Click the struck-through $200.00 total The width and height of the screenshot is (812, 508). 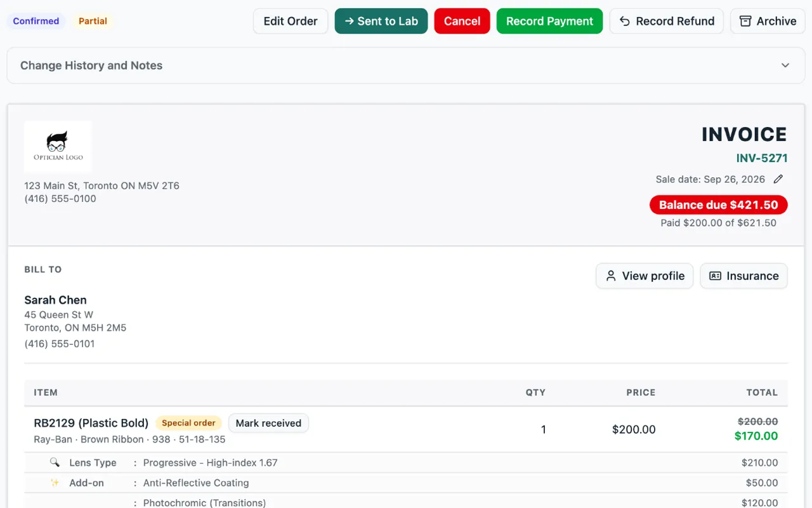758,422
